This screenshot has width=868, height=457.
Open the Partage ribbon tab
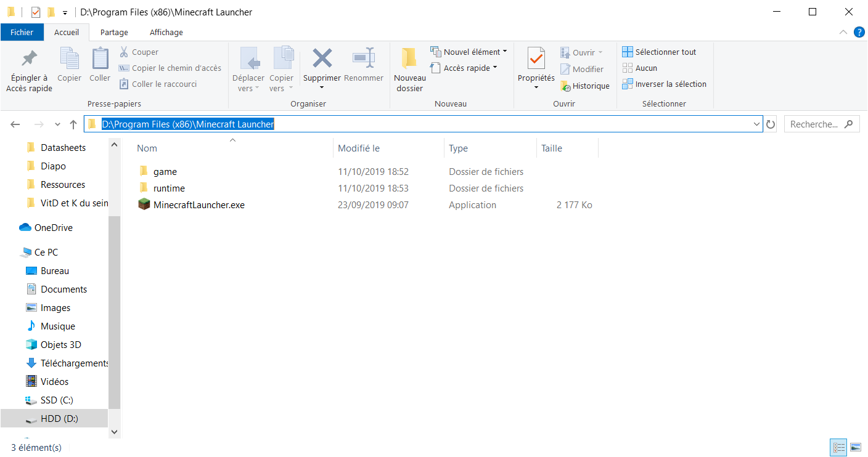coord(114,33)
